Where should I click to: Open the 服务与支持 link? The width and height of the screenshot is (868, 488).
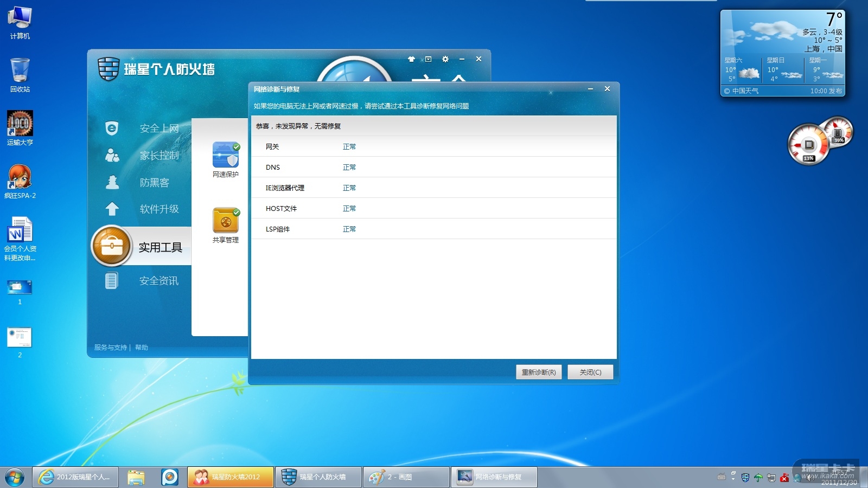click(111, 348)
